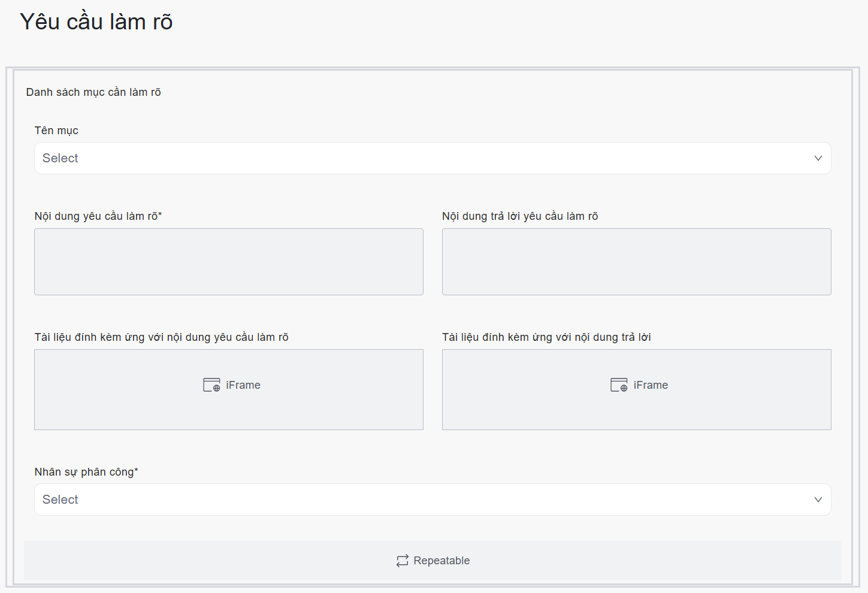868x593 pixels.
Task: Click the Nội dung yêu cầu làm rõ* label
Action: click(98, 216)
